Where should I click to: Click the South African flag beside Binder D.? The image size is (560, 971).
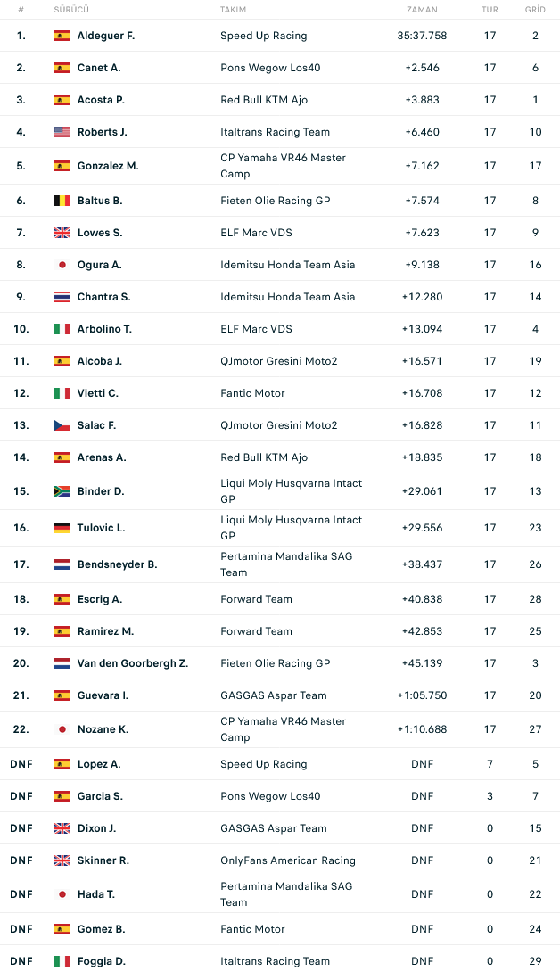pyautogui.click(x=62, y=491)
